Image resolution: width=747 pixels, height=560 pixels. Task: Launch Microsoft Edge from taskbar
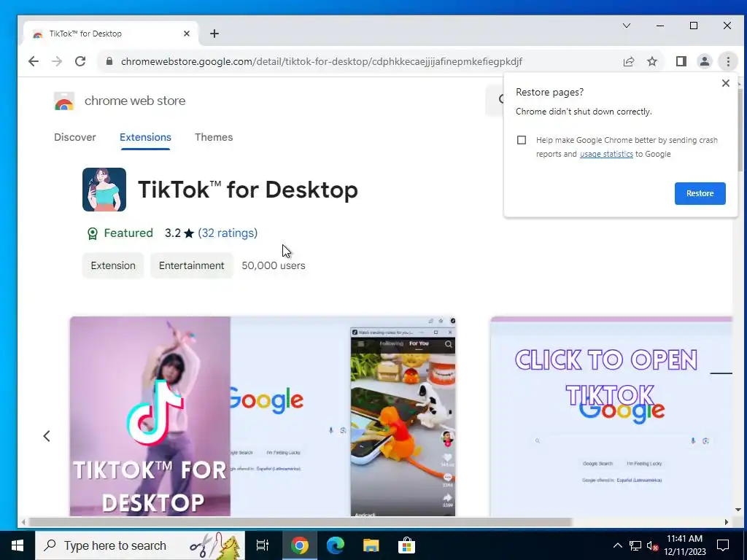[336, 545]
